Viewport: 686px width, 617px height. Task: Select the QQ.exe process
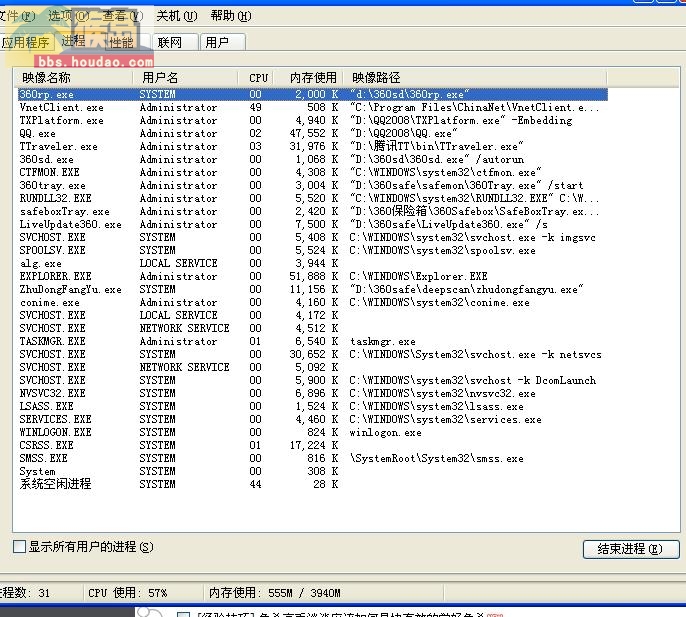[x=312, y=133]
